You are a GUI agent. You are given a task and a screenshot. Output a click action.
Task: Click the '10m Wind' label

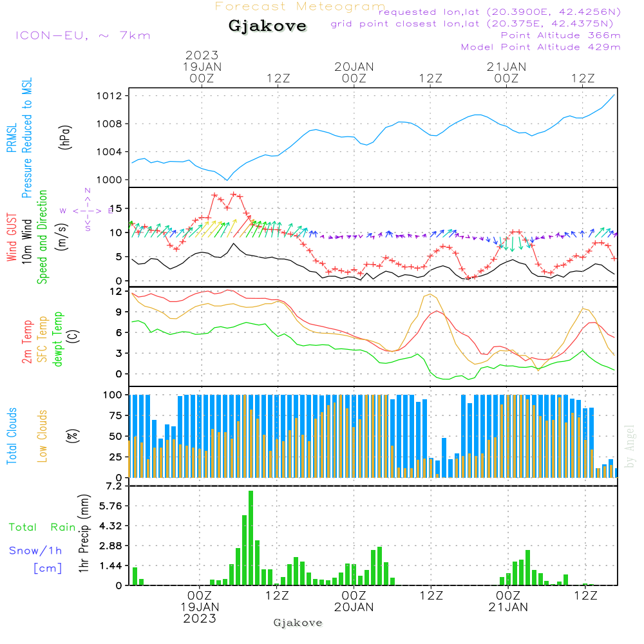click(x=26, y=241)
